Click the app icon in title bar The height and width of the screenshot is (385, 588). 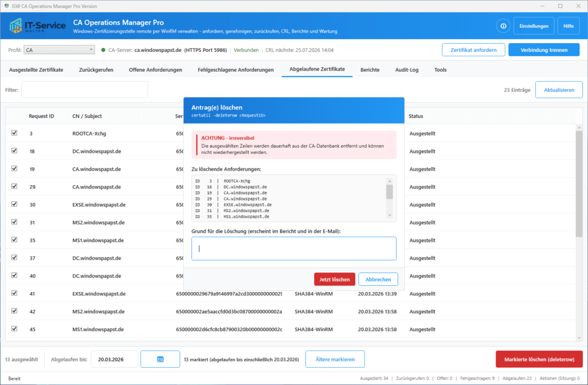click(x=6, y=6)
